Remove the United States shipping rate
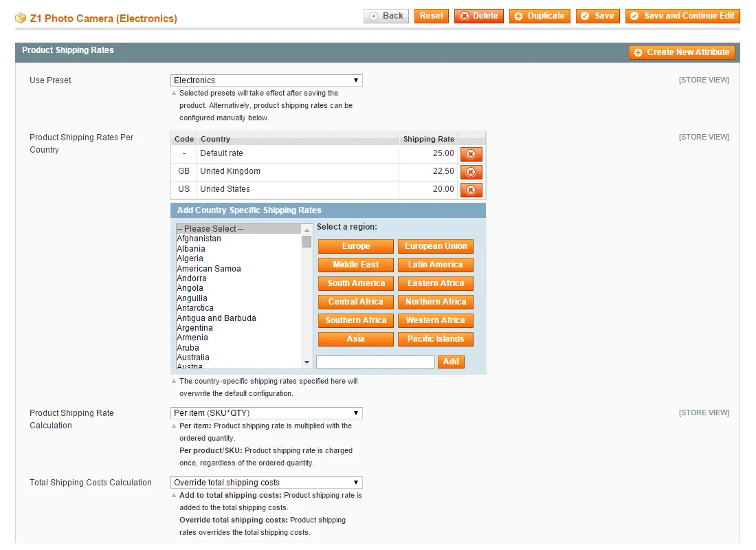 coord(471,190)
